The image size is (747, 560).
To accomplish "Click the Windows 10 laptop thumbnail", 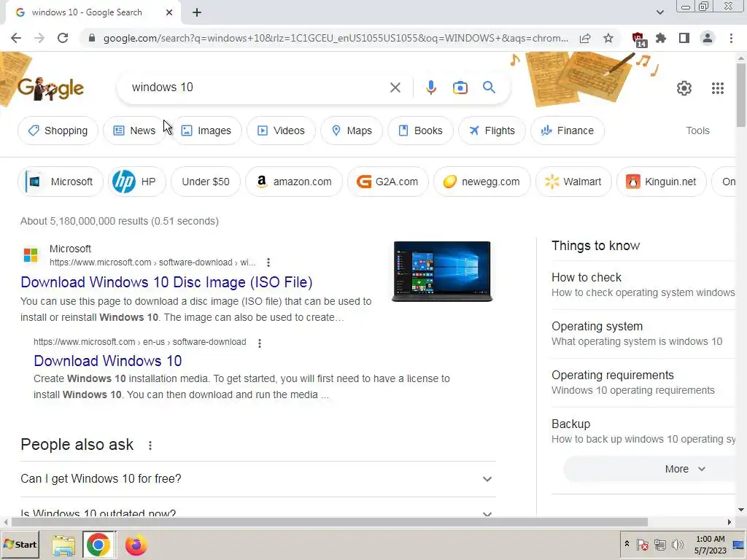I will (441, 271).
